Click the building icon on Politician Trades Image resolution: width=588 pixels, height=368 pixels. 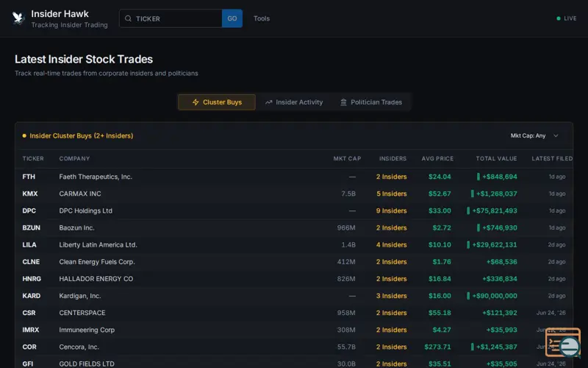(x=343, y=102)
